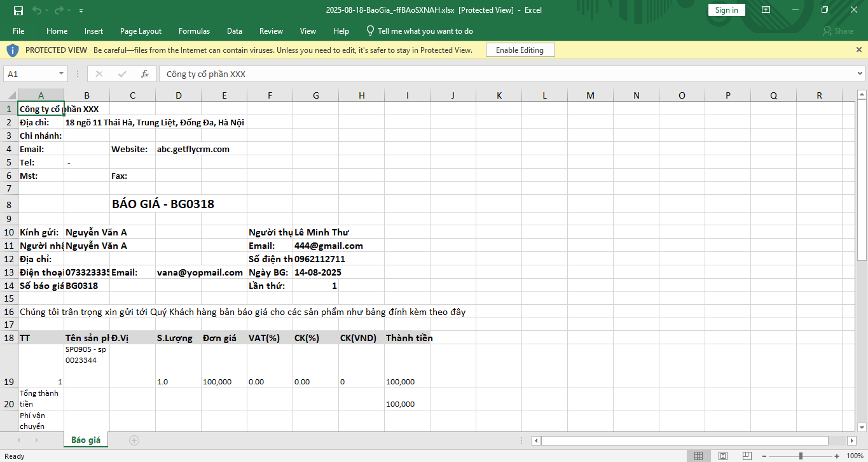Click the Đơn giá header cell
The width and height of the screenshot is (868, 462).
click(224, 338)
